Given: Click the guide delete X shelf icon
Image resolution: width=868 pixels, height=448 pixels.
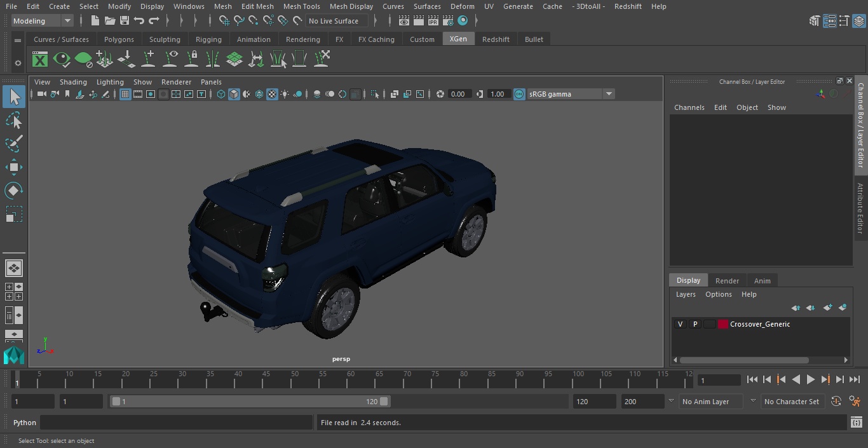Looking at the screenshot, I should point(321,60).
